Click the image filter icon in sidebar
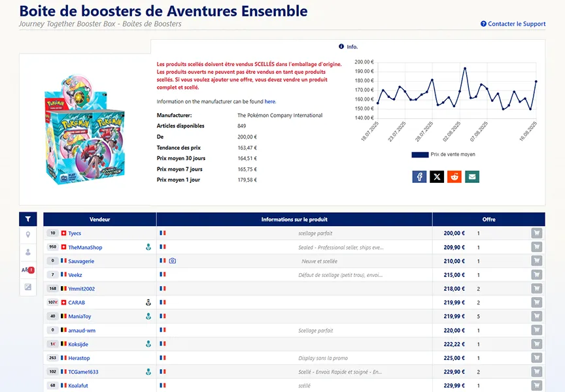This screenshot has height=392, width=565. tap(27, 287)
